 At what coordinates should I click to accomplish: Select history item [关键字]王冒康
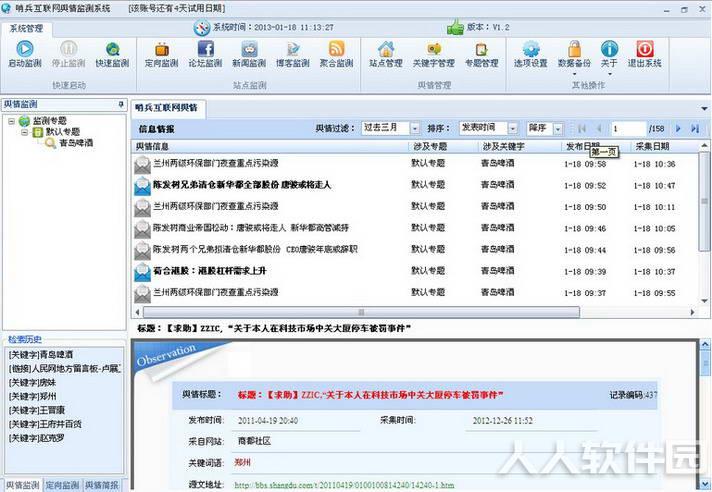click(37, 410)
